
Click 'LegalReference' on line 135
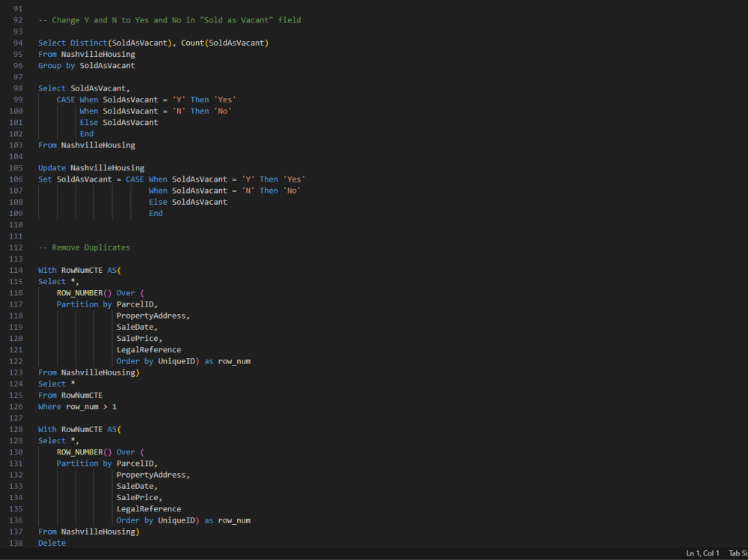pyautogui.click(x=149, y=509)
